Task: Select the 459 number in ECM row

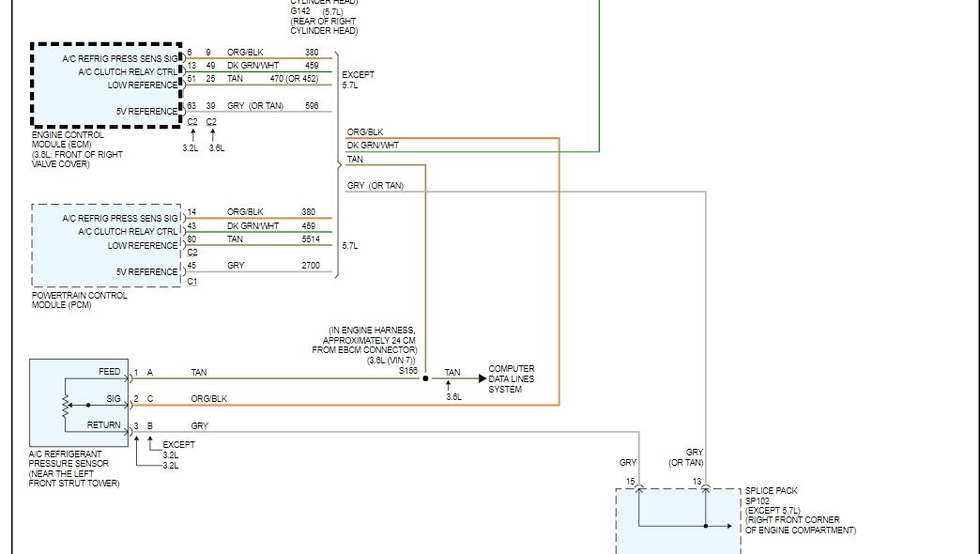Action: click(x=312, y=66)
